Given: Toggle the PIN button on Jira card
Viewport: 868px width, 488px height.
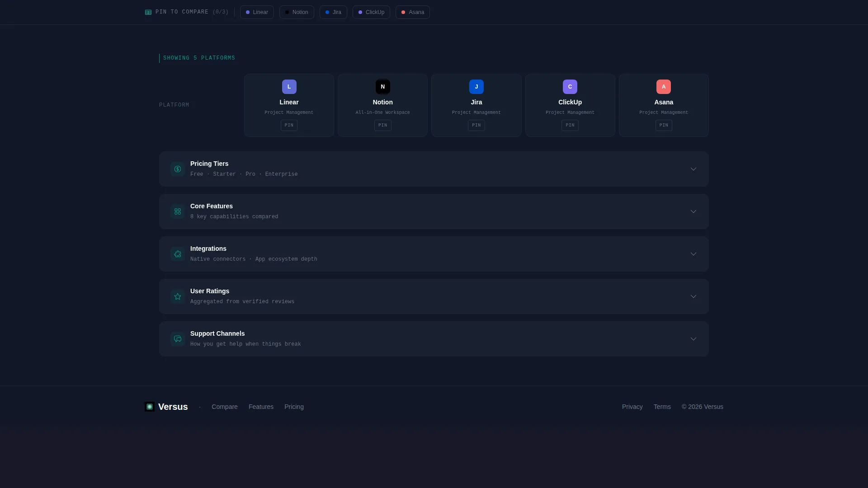Looking at the screenshot, I should [x=476, y=125].
